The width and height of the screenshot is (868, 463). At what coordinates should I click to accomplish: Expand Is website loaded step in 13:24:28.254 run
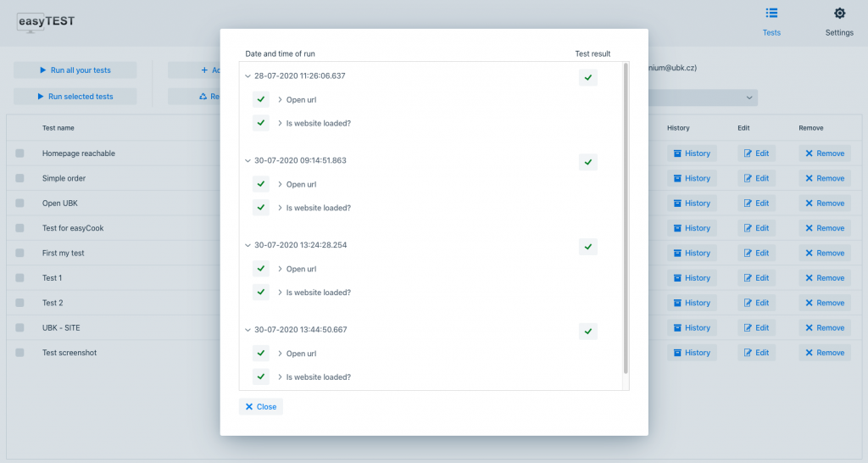pyautogui.click(x=280, y=293)
